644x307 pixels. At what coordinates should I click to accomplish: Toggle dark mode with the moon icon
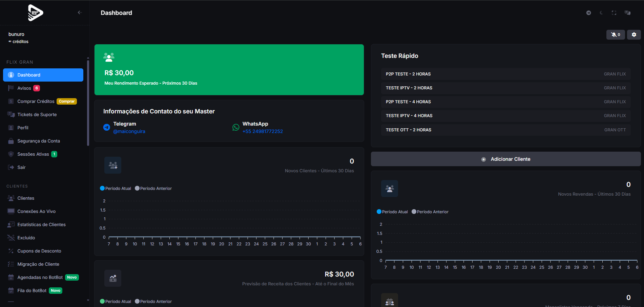coord(601,13)
